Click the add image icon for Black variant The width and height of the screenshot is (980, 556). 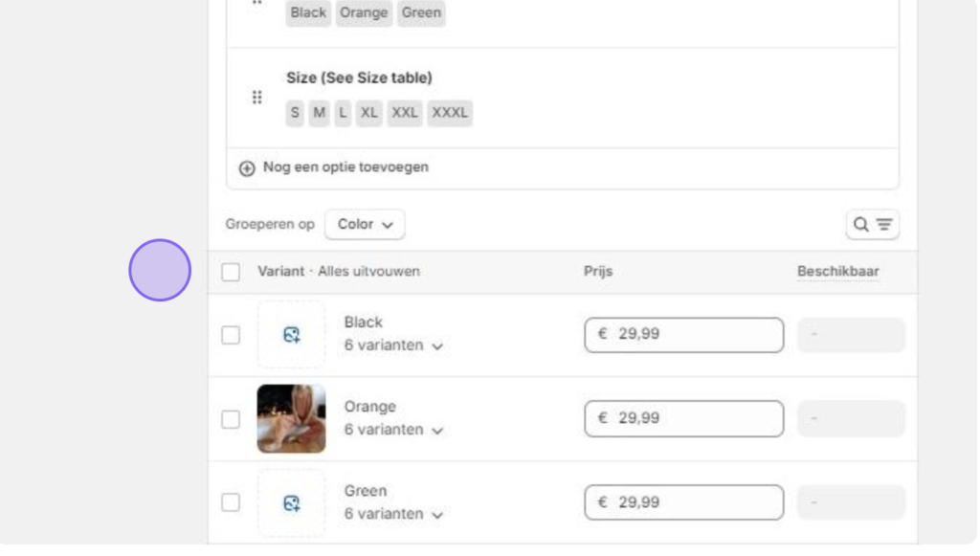coord(291,335)
